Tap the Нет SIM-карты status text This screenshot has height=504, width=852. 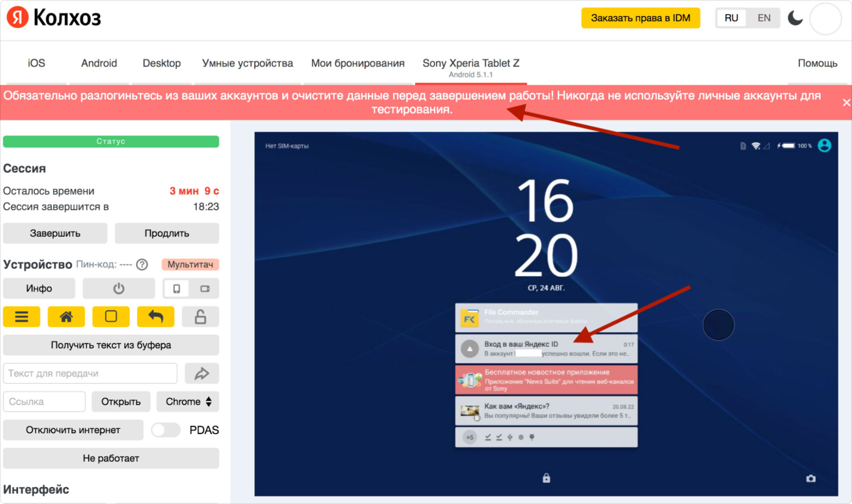pyautogui.click(x=287, y=146)
